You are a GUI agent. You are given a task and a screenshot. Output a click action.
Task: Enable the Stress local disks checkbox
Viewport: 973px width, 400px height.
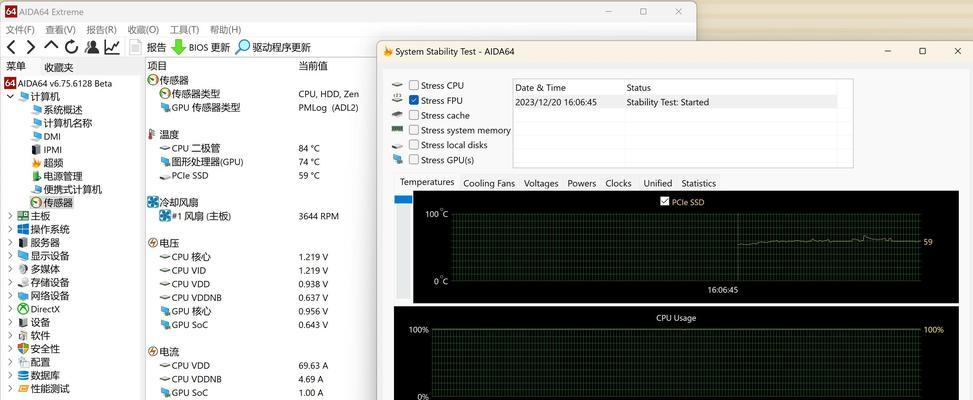tap(414, 145)
